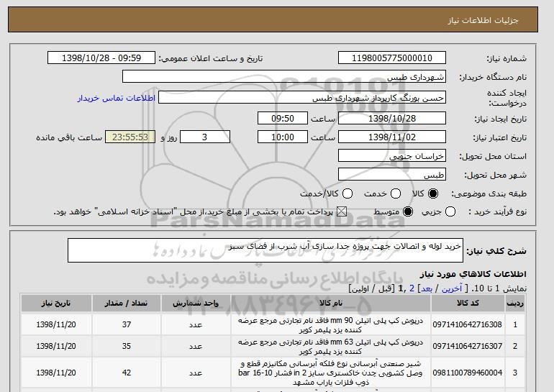Screen dimensions: 554x392
Task: Click quantity 42 in row 3
Action: click(x=127, y=373)
